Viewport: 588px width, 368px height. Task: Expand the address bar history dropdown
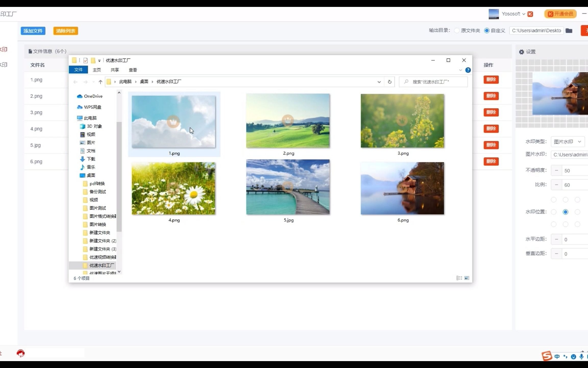(x=379, y=82)
